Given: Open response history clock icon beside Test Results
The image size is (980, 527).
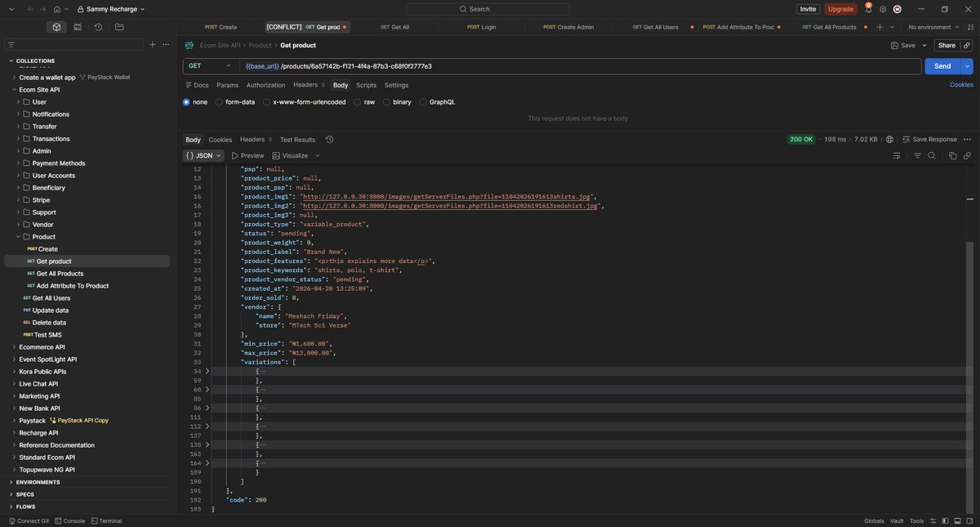Looking at the screenshot, I should tap(329, 140).
